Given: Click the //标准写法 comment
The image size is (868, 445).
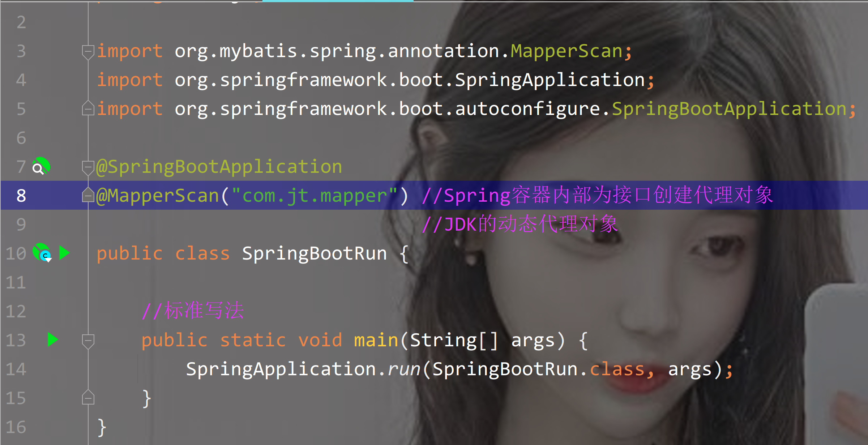Looking at the screenshot, I should click(193, 311).
